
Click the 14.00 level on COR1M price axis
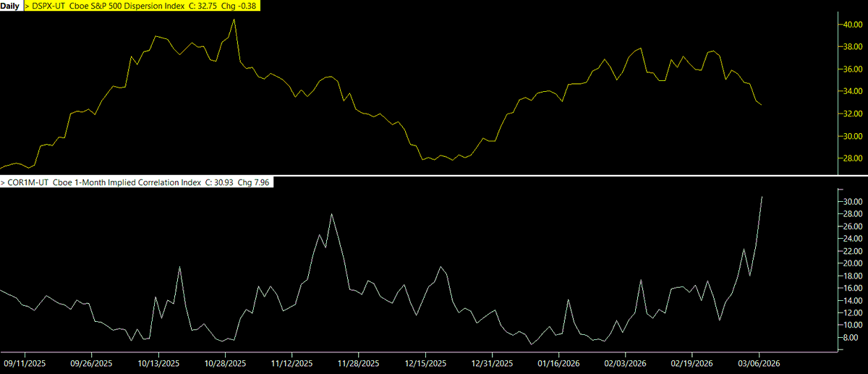coord(851,300)
